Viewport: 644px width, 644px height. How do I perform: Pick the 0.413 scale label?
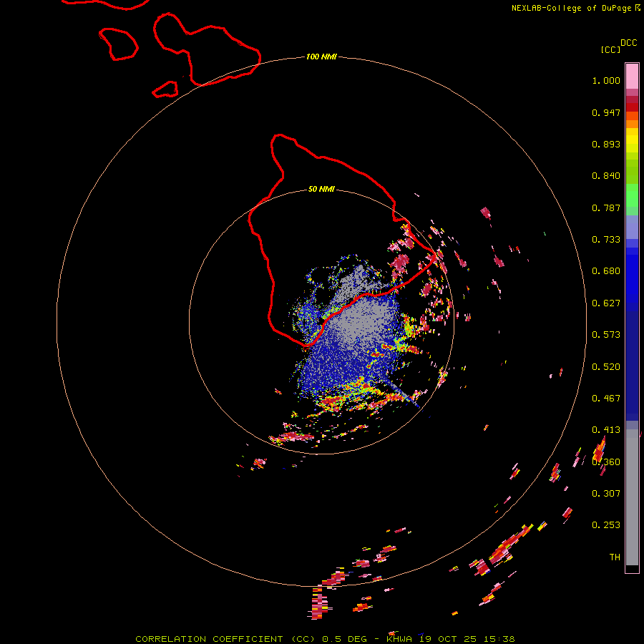click(606, 430)
